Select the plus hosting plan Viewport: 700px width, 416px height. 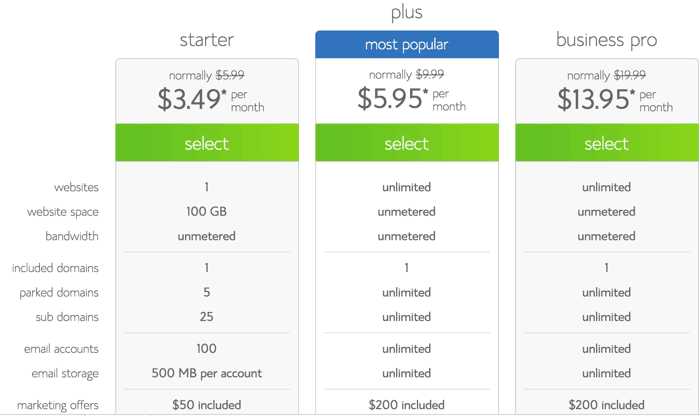coord(407,143)
